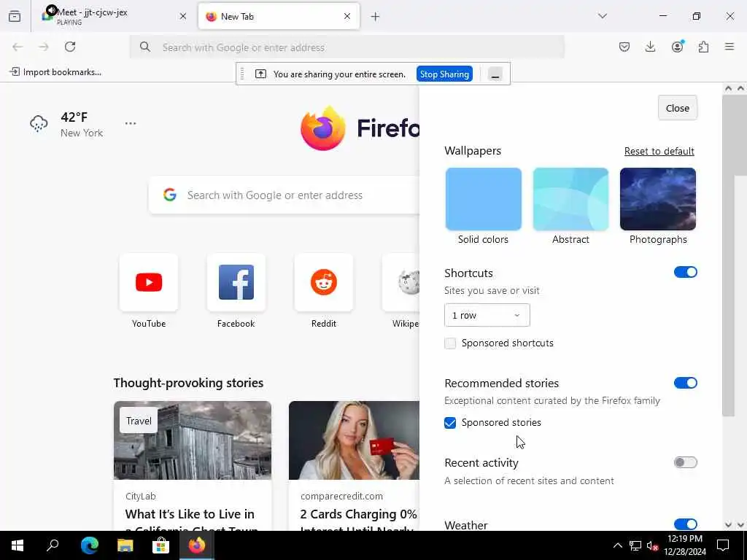Click the taskbar clock and date

(x=685, y=545)
